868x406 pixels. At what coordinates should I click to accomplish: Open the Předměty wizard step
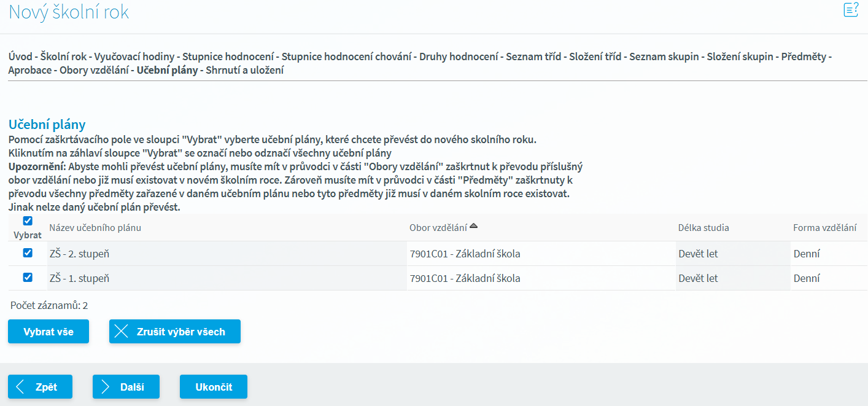click(x=804, y=57)
